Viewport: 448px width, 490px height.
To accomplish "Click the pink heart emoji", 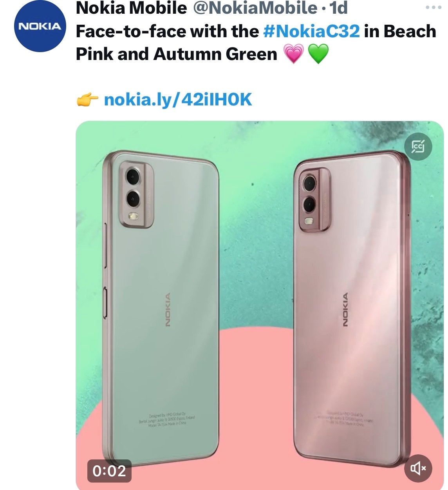I will pos(293,54).
